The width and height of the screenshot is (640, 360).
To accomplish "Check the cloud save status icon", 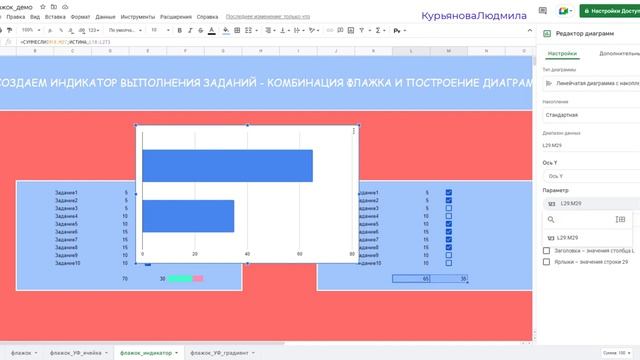I will [65, 7].
